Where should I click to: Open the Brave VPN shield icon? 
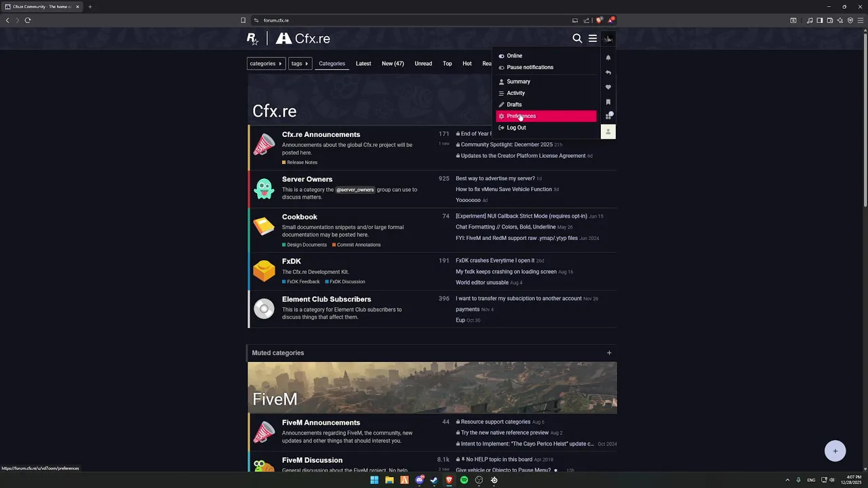coord(850,20)
